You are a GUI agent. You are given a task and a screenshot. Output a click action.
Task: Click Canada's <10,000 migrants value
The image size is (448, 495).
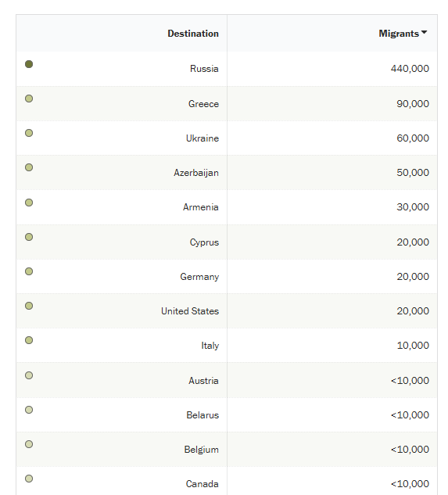pos(410,483)
